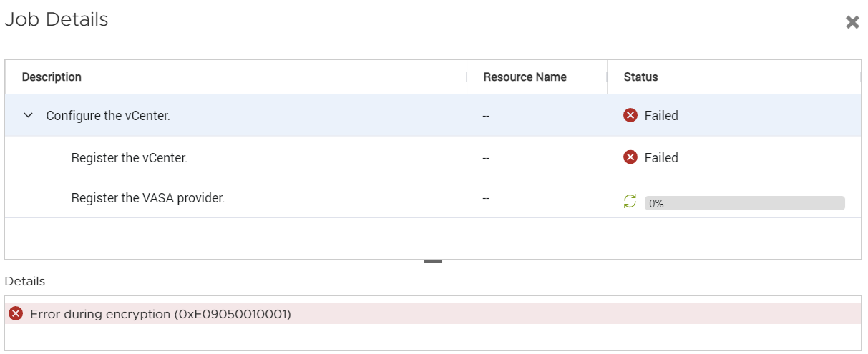This screenshot has width=868, height=354.
Task: Sort by the Description column header
Action: pyautogui.click(x=52, y=77)
